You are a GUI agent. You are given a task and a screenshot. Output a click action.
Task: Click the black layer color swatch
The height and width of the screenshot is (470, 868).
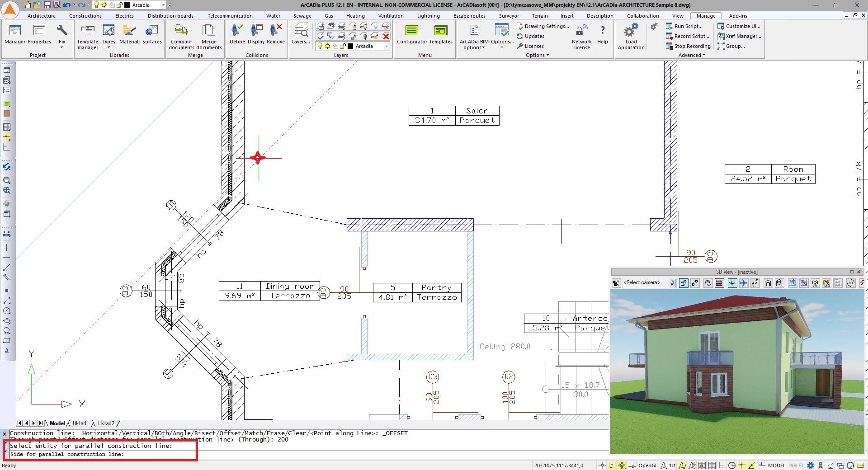pos(350,46)
